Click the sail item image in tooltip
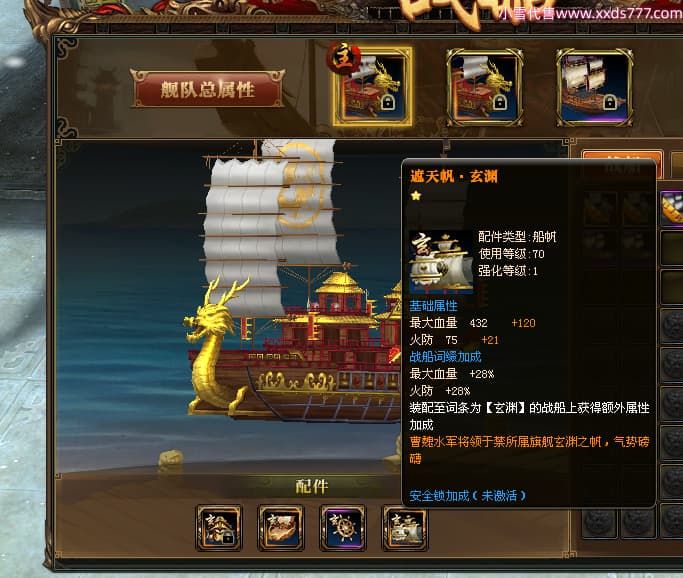683x578 pixels. tap(441, 261)
